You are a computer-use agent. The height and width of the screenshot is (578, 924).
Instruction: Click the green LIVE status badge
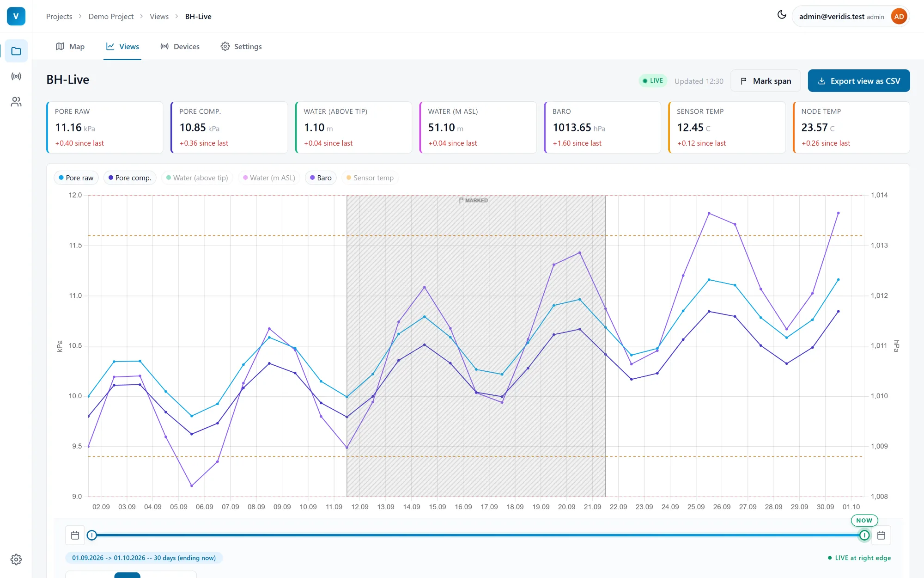[653, 81]
